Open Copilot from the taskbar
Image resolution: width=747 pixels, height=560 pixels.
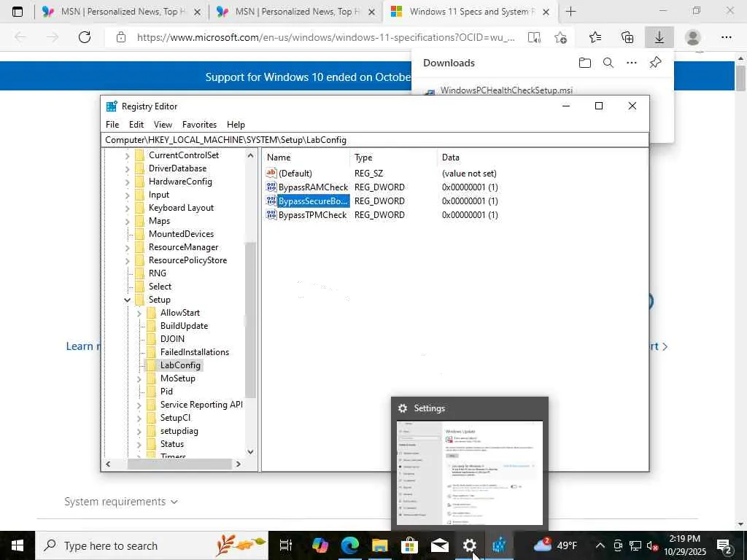pos(320,545)
